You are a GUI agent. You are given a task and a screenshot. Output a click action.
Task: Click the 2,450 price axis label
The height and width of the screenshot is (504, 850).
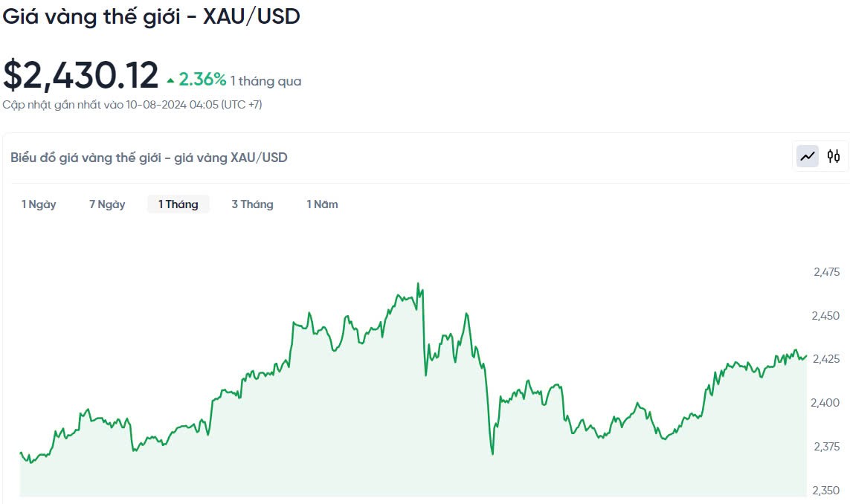click(x=826, y=316)
